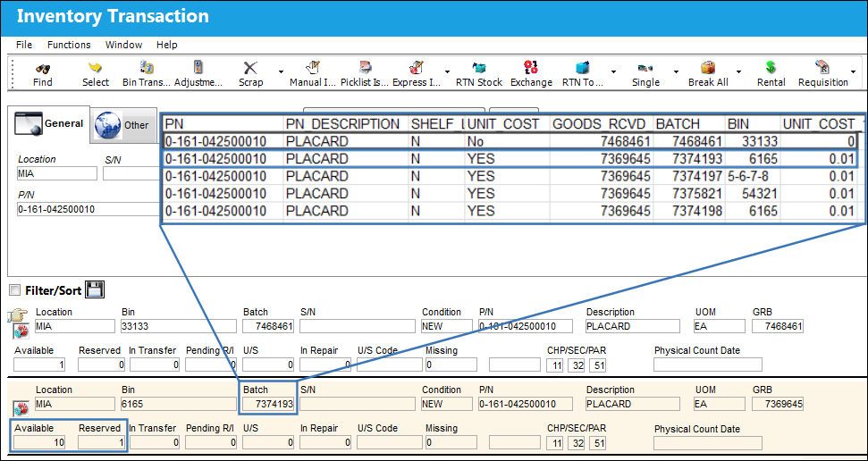Click the PN_DESCRIPTION column header

345,124
